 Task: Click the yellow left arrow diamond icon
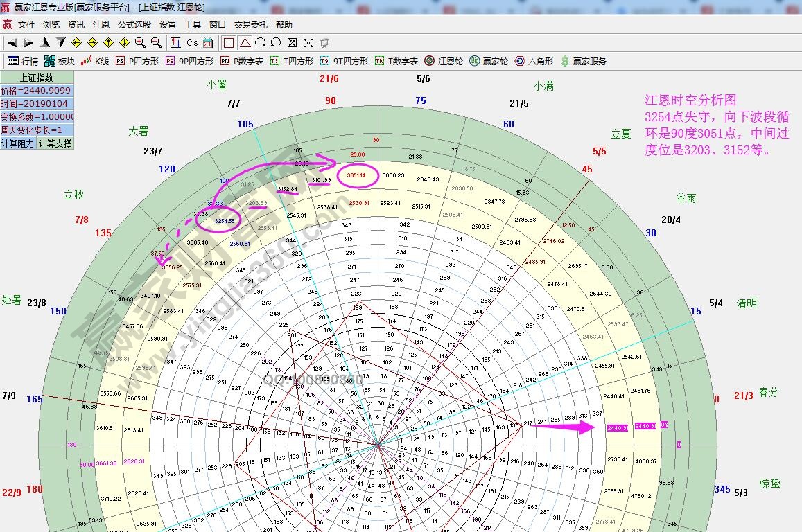77,43
